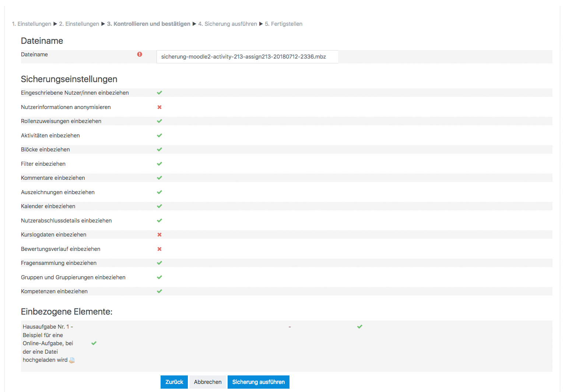Click the assignment icon after 'hochgeladen wird'
565x392 pixels.
pos(72,360)
